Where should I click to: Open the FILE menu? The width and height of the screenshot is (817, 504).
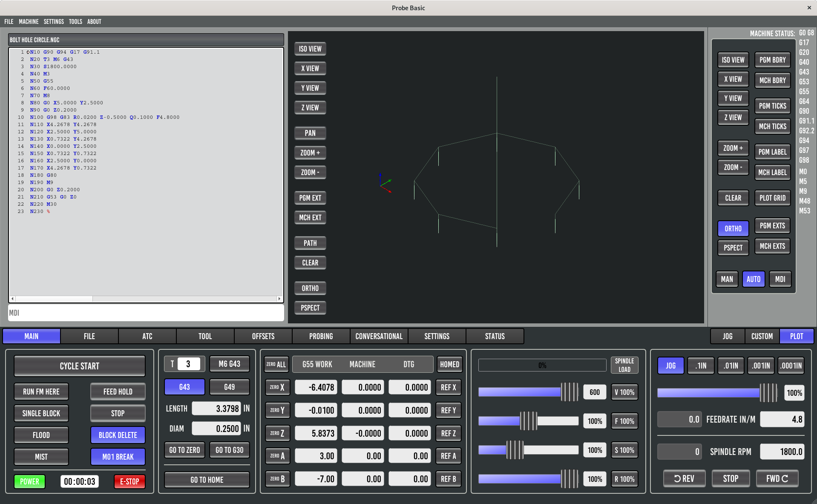tap(9, 22)
